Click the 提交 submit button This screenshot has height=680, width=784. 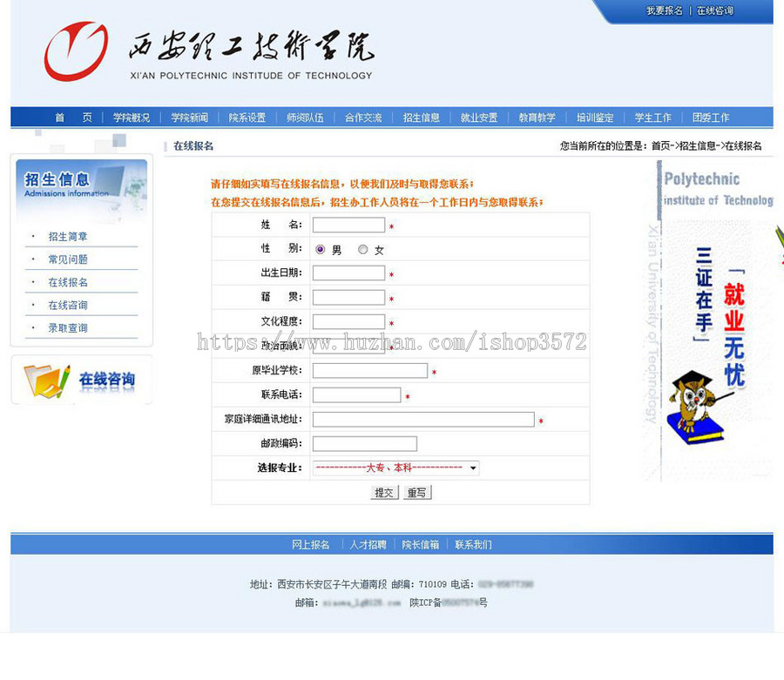(x=384, y=493)
